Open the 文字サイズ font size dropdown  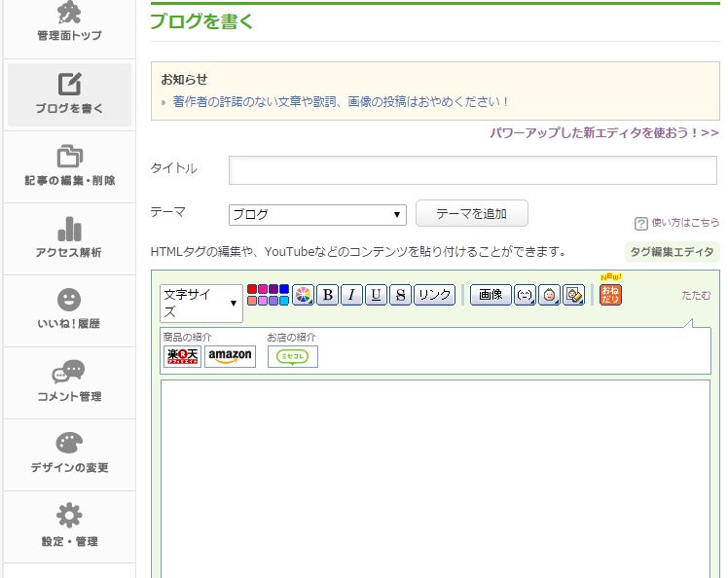[x=200, y=303]
